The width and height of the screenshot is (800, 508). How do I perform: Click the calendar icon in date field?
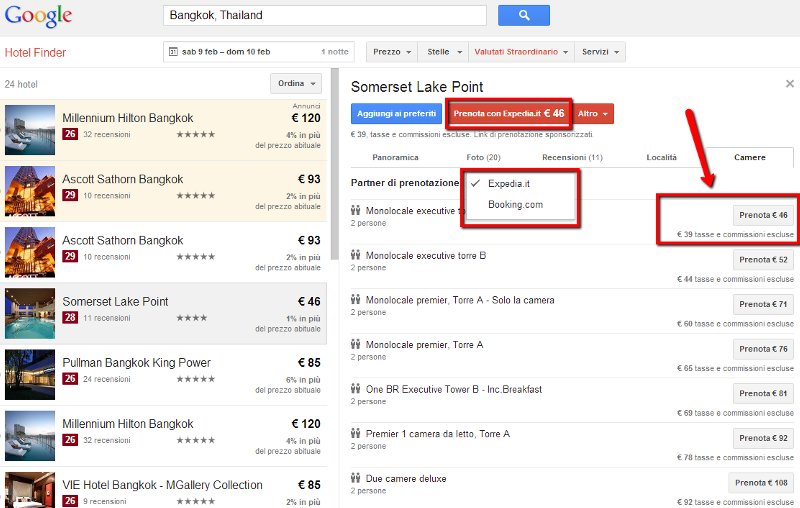click(173, 52)
